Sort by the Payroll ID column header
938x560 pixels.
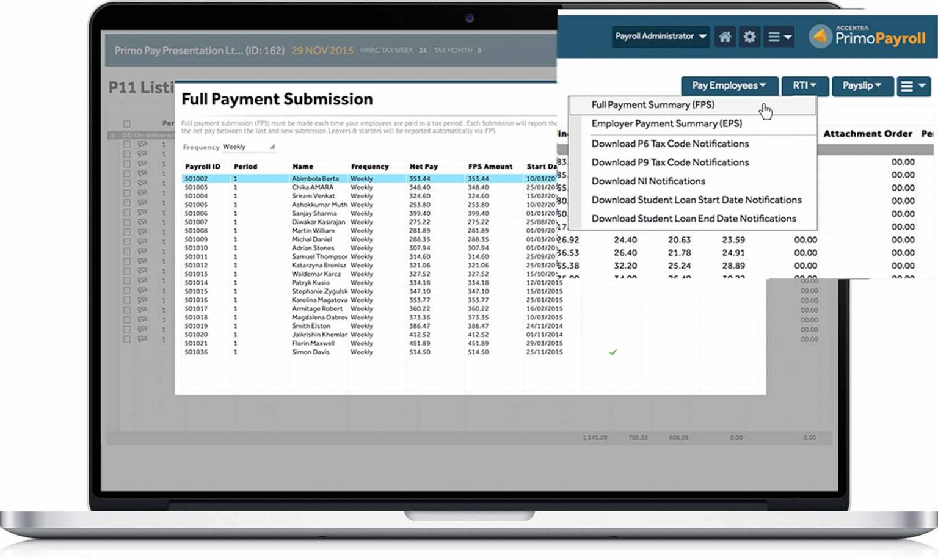click(203, 166)
